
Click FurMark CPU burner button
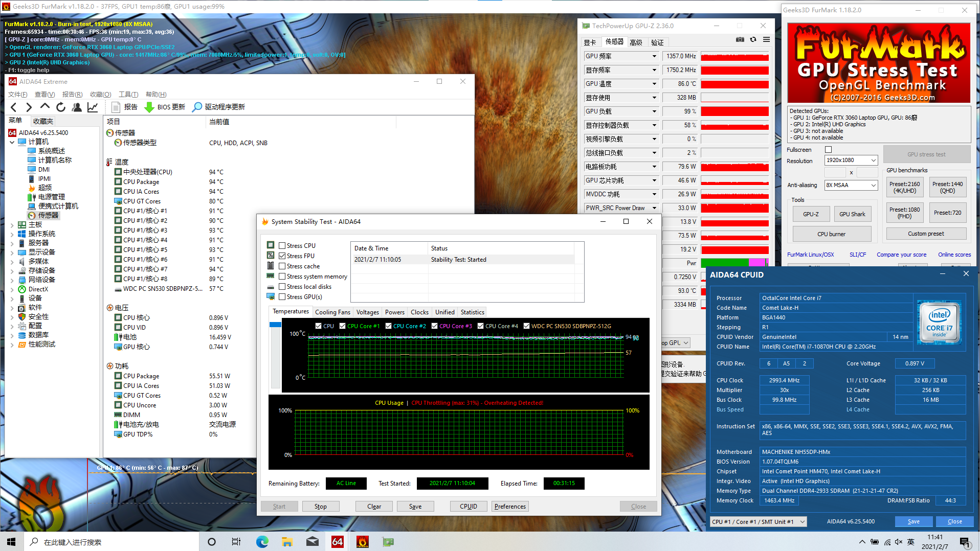(x=832, y=234)
